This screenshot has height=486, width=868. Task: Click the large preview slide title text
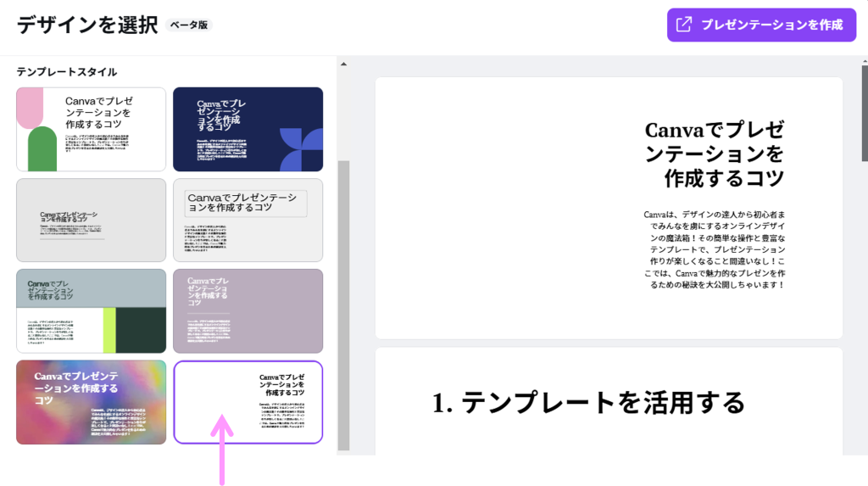click(714, 154)
